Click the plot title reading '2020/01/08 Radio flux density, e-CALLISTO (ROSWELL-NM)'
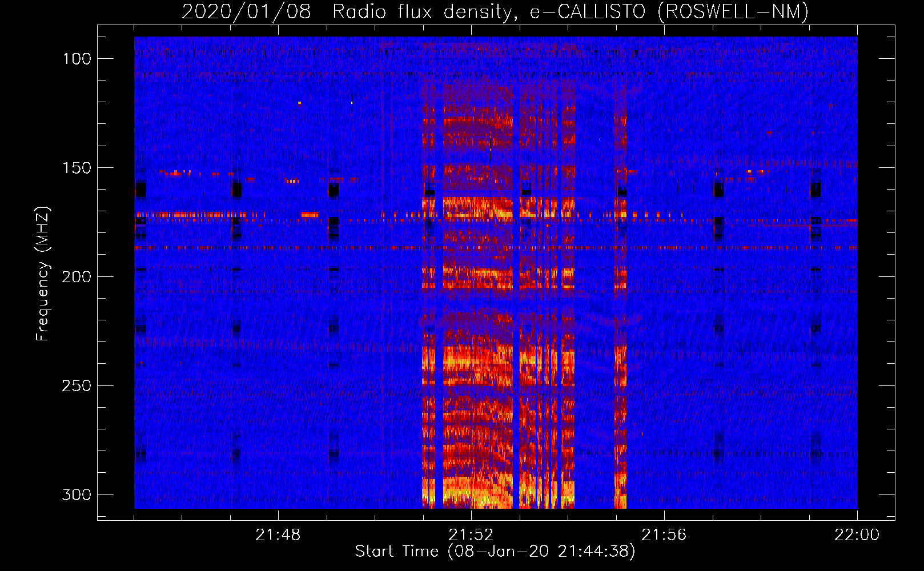Image resolution: width=924 pixels, height=571 pixels. (495, 11)
